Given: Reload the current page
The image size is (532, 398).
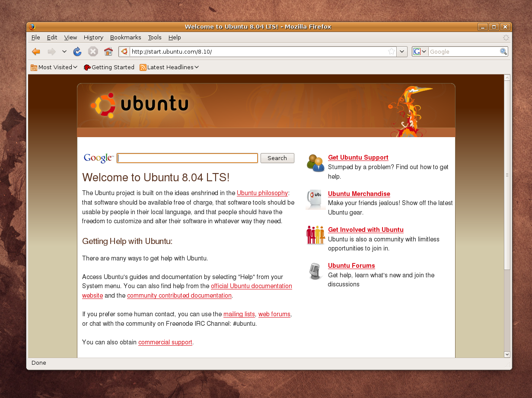Looking at the screenshot, I should tap(77, 52).
